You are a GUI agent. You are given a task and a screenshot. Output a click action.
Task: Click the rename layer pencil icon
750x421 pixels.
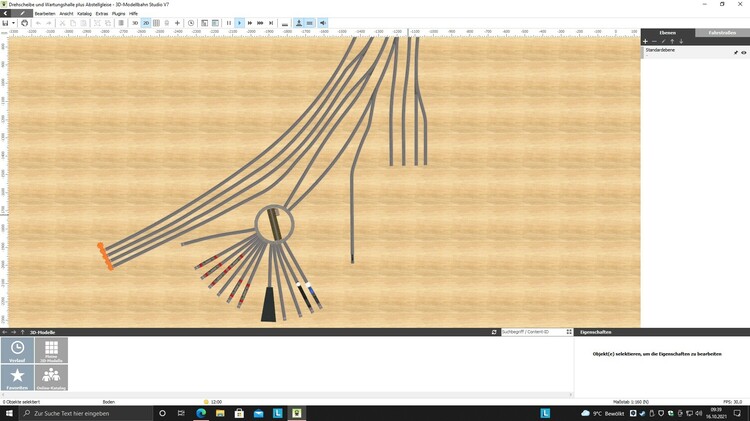[663, 42]
